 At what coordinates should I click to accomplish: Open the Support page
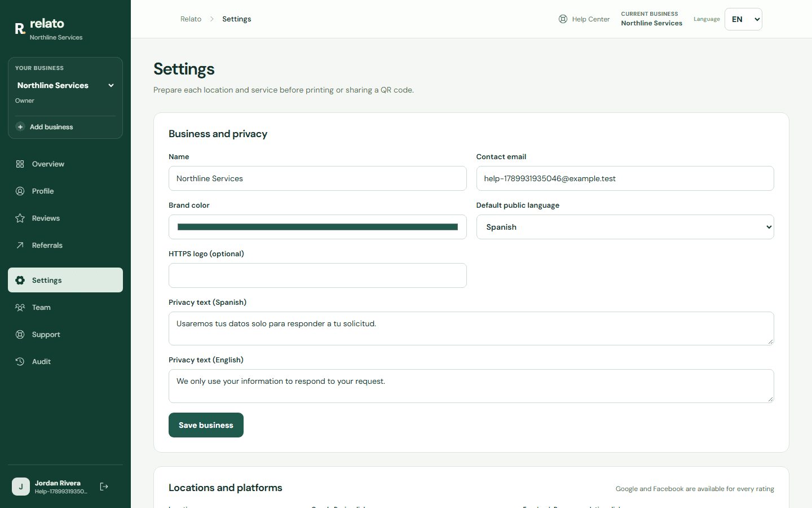65,335
